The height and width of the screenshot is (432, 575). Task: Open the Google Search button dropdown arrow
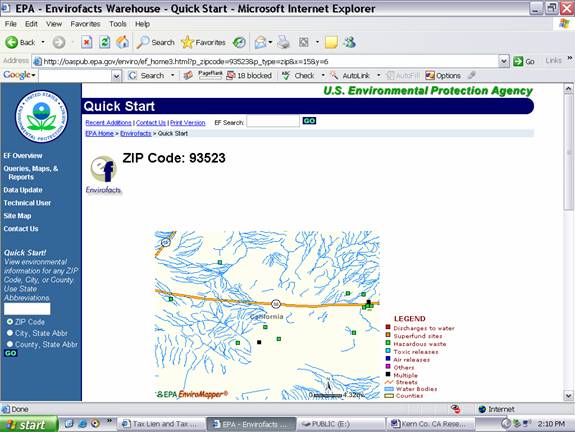pos(172,76)
